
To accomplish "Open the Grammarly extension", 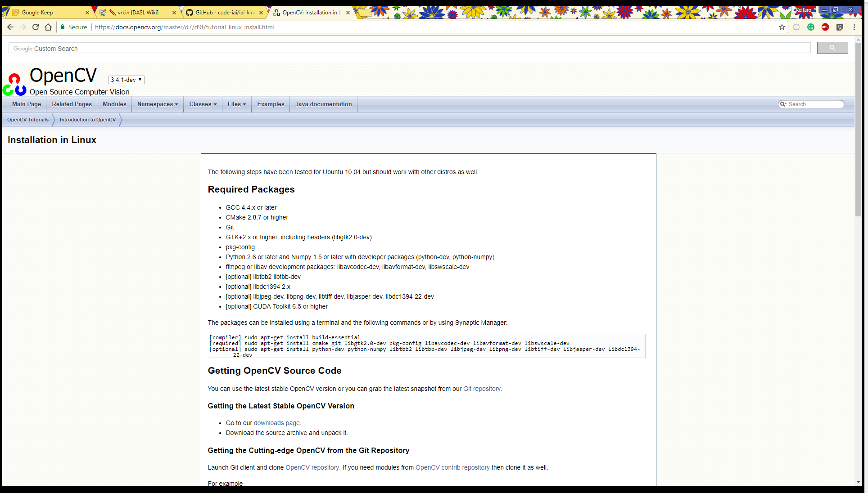I will (811, 27).
